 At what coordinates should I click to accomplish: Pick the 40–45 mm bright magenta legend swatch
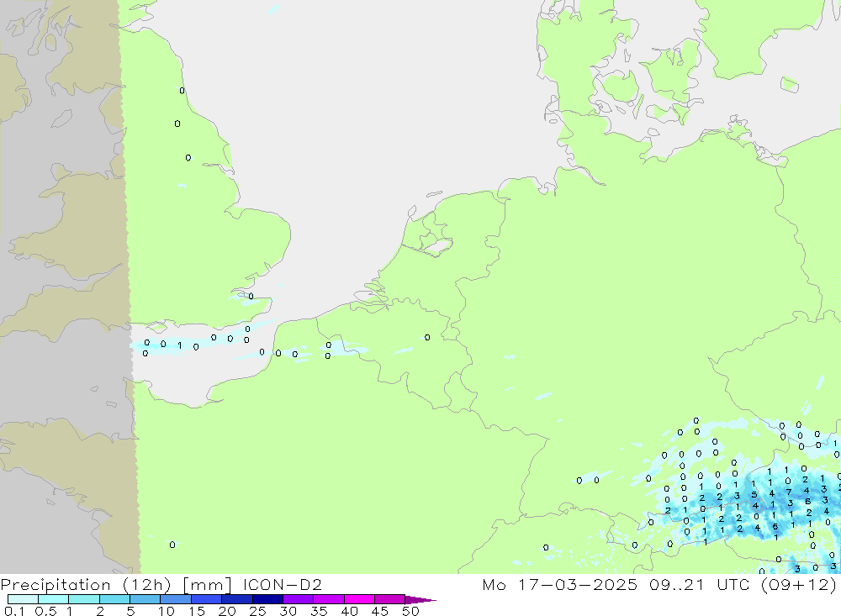point(359,599)
